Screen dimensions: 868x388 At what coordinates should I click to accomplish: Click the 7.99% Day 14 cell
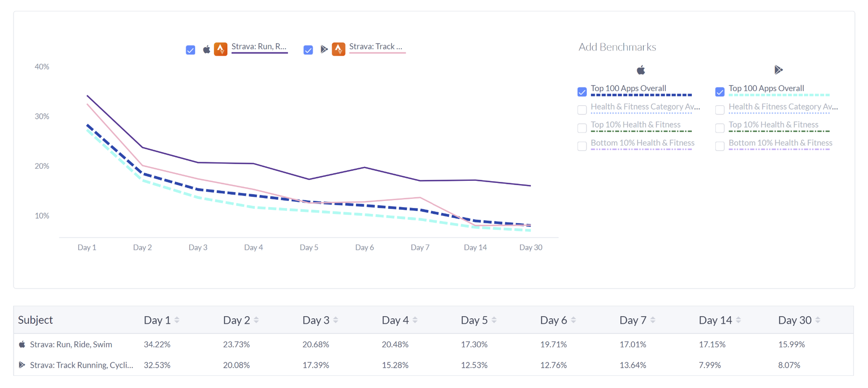[710, 365]
